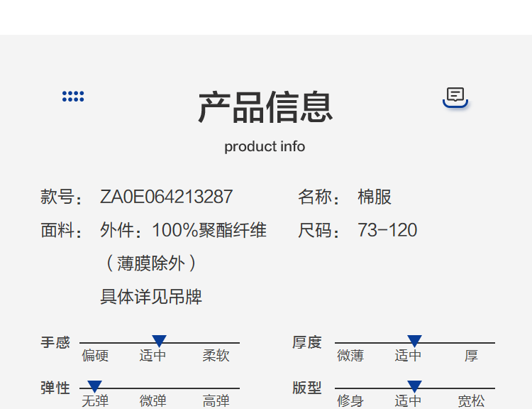Click the 弹性 label

55,388
